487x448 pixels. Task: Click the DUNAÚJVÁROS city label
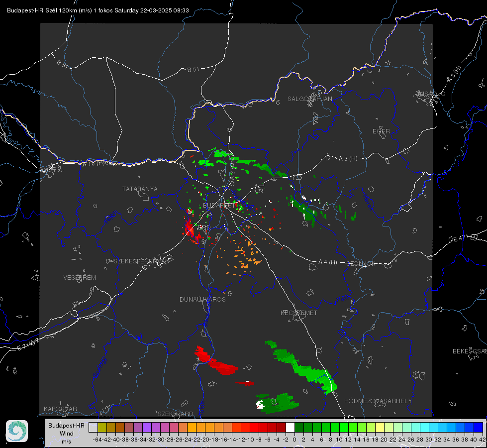202,299
